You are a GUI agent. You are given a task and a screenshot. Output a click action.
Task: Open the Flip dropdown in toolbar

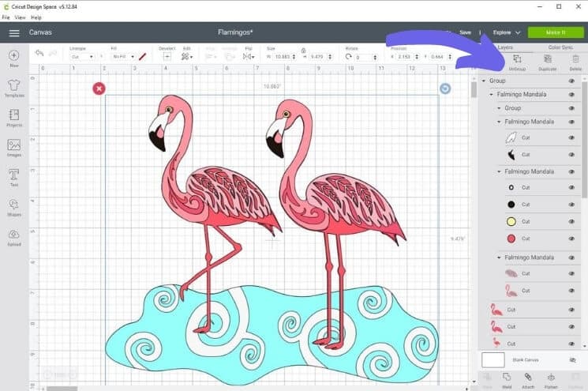[x=249, y=57]
